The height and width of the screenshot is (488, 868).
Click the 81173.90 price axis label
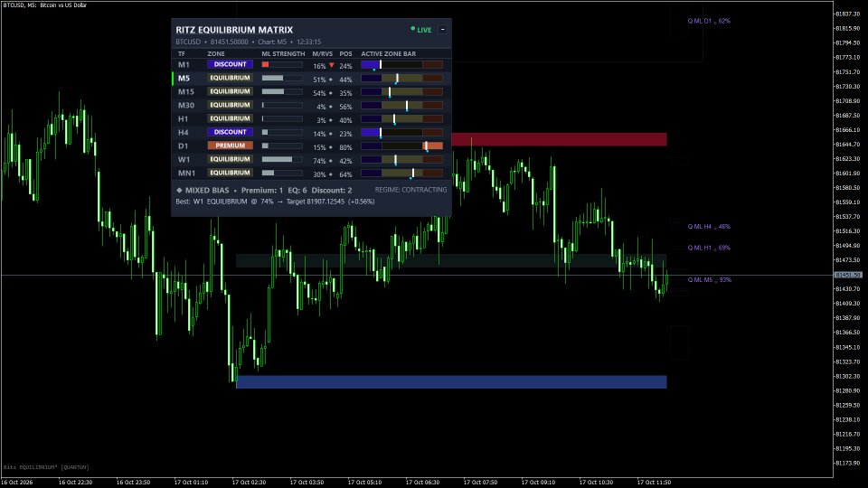848,463
